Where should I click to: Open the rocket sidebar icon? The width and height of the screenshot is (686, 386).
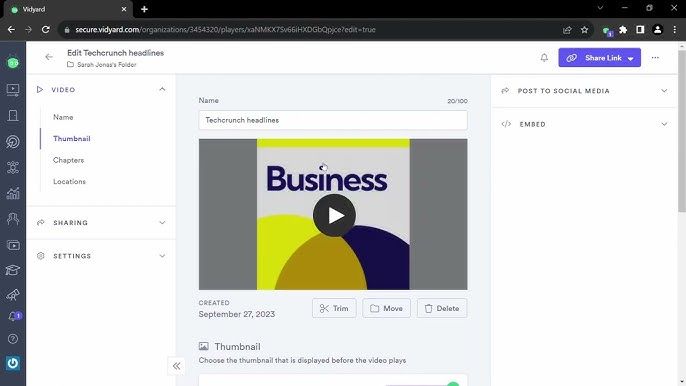click(13, 295)
